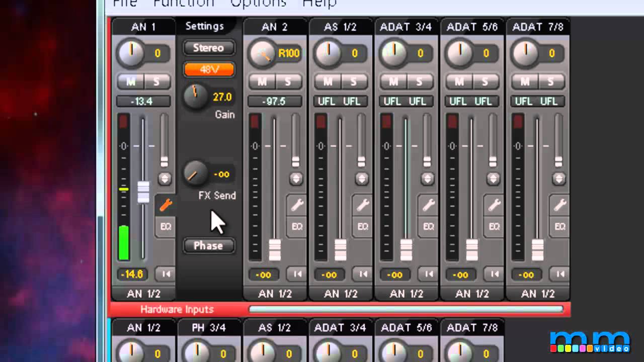Image resolution: width=644 pixels, height=362 pixels.
Task: Solo the AN 2 channel
Action: pos(288,81)
